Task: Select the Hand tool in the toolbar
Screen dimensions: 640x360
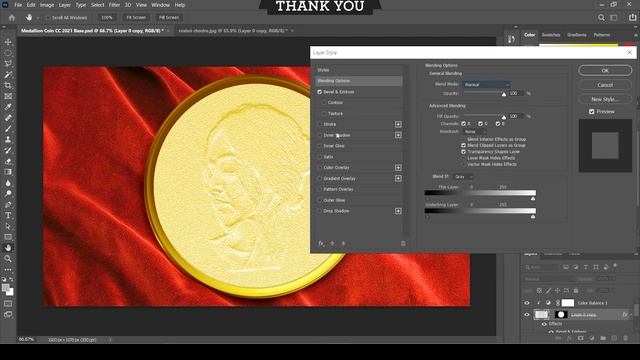Action: (x=8, y=248)
